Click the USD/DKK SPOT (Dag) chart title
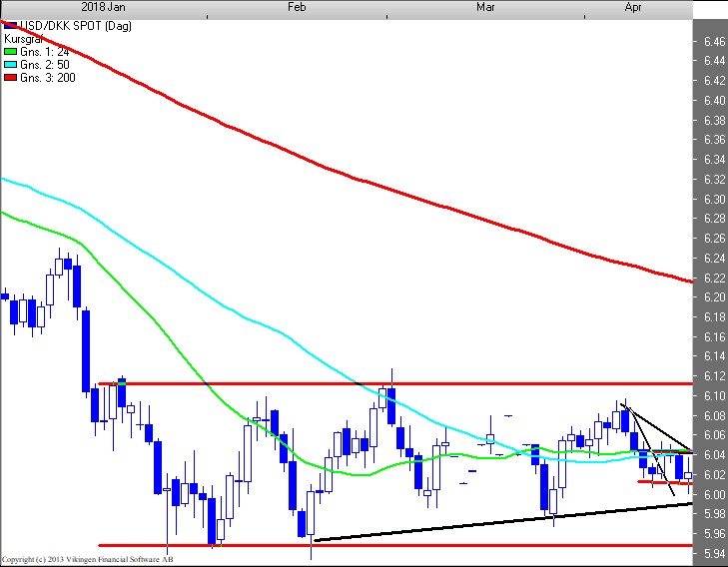Image resolution: width=728 pixels, height=567 pixels. (76, 26)
